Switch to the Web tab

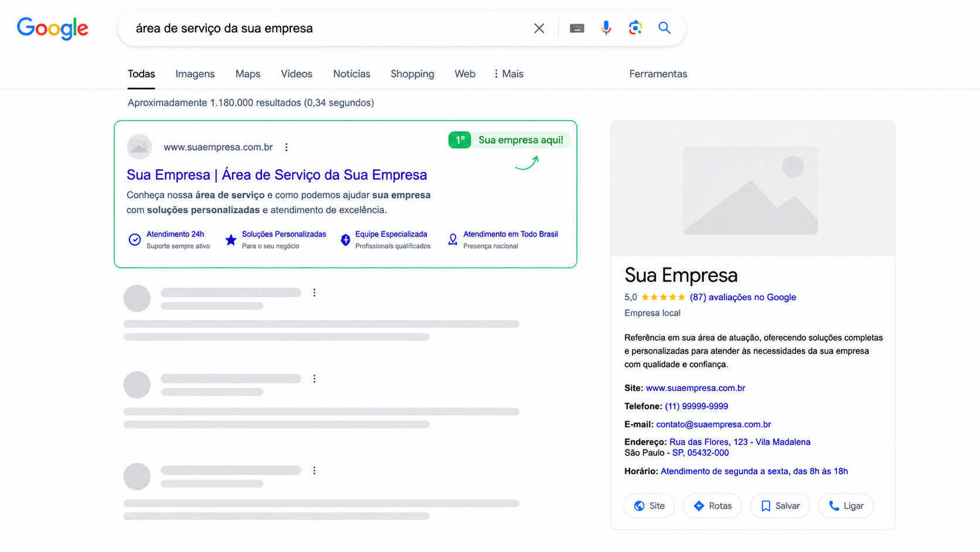click(465, 74)
